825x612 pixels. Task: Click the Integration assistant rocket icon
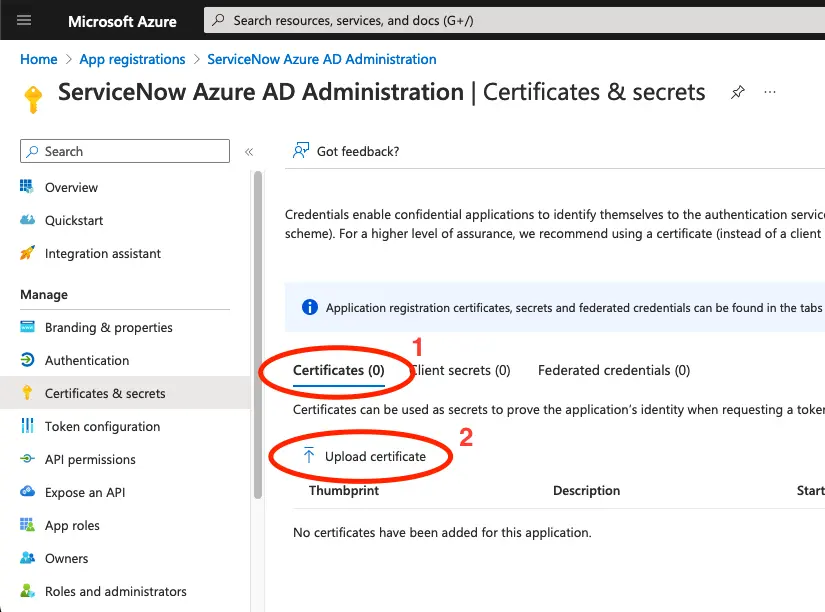coord(27,253)
